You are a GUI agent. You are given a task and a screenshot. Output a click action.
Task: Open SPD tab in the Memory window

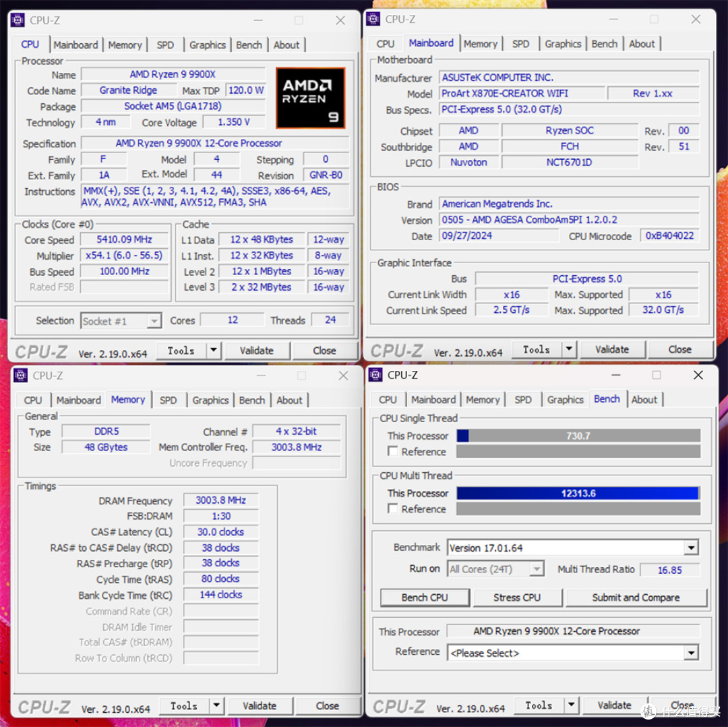coord(168,400)
